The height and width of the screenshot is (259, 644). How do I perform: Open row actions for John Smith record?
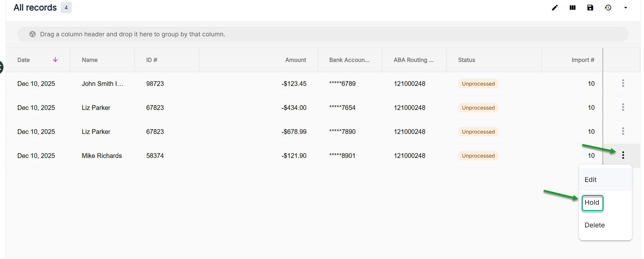coord(623,83)
